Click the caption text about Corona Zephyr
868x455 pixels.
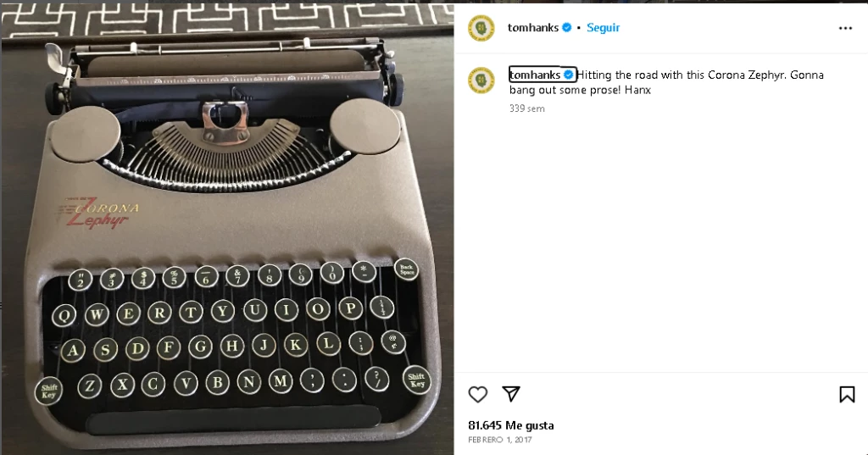[x=666, y=82]
